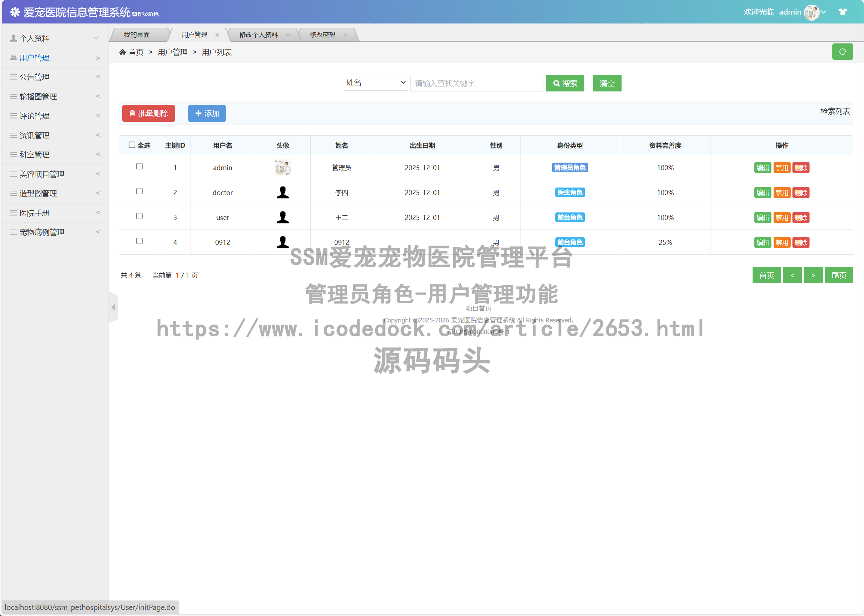Image resolution: width=864 pixels, height=616 pixels.
Task: Click the keyword search input field
Action: coord(477,83)
